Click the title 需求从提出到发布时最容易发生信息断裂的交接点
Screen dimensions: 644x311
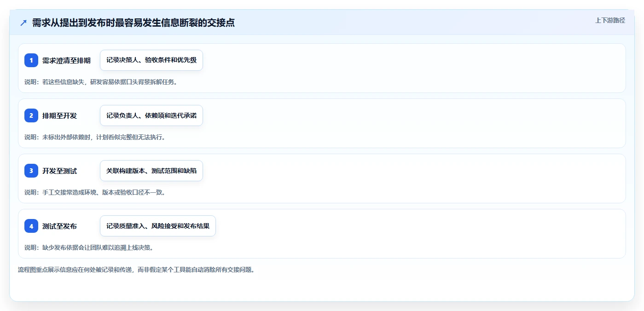point(133,23)
